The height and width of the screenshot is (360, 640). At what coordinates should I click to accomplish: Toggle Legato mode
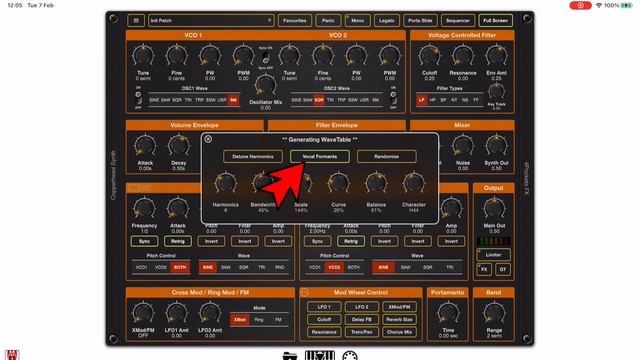(x=387, y=20)
